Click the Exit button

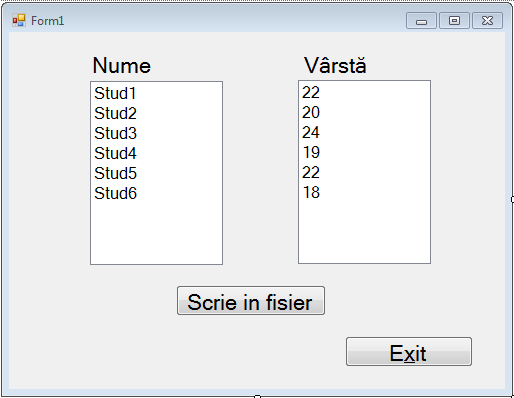click(x=409, y=352)
